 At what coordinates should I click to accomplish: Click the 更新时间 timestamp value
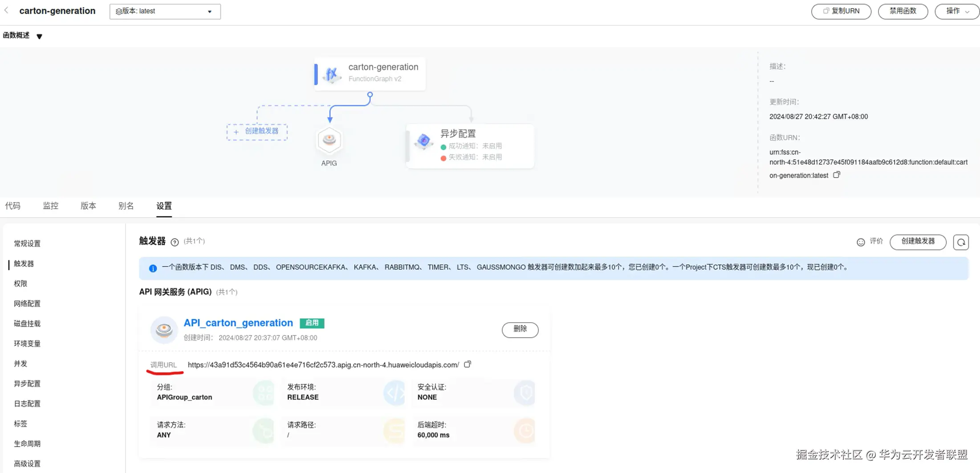click(818, 117)
